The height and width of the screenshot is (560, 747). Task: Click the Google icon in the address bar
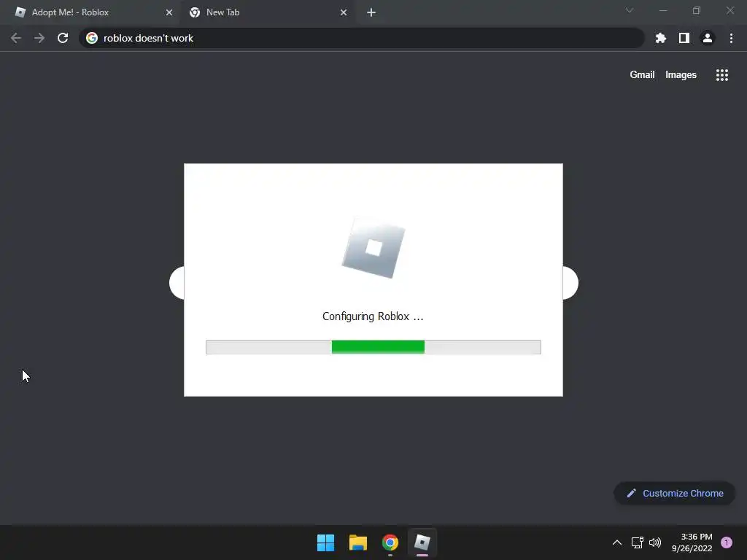92,38
